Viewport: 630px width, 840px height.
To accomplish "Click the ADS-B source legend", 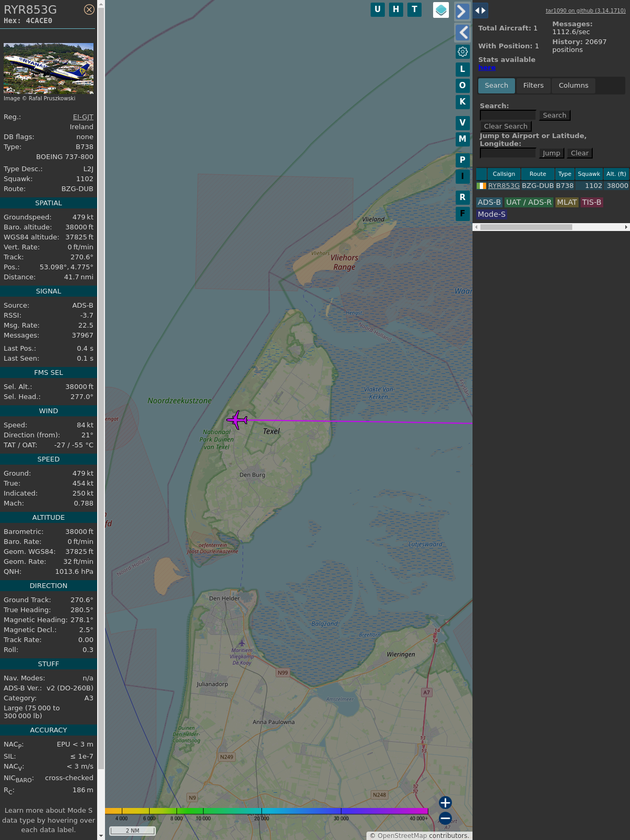I will pyautogui.click(x=489, y=203).
